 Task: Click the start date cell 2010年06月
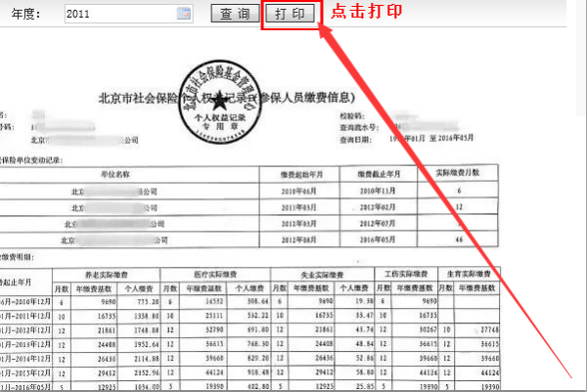(298, 192)
